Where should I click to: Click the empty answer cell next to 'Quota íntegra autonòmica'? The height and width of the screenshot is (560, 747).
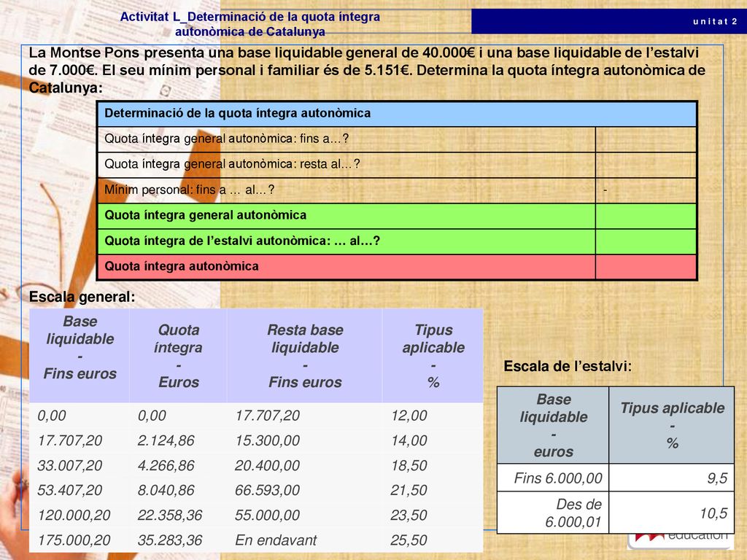[646, 267]
